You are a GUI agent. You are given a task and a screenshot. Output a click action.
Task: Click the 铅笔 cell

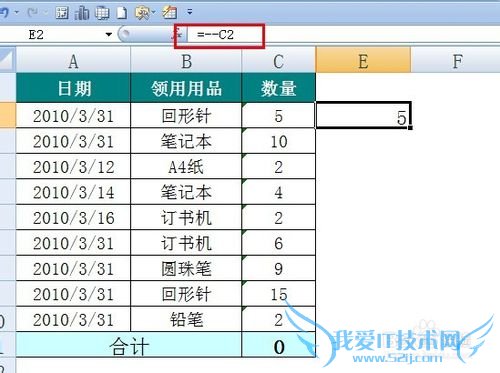[x=186, y=319]
